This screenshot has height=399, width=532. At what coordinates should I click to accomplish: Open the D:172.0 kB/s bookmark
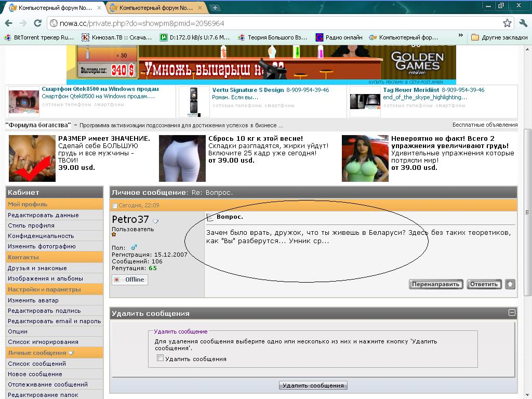click(195, 37)
